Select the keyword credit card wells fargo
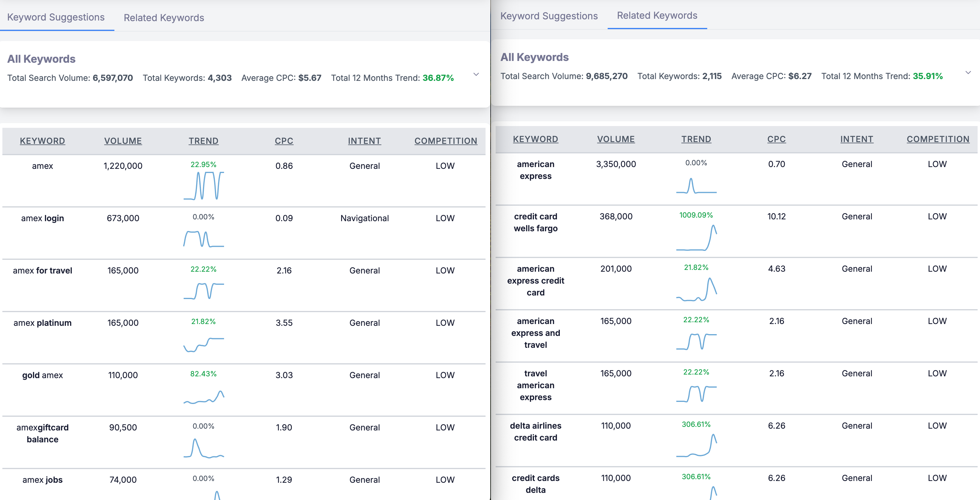The image size is (980, 500). [536, 222]
